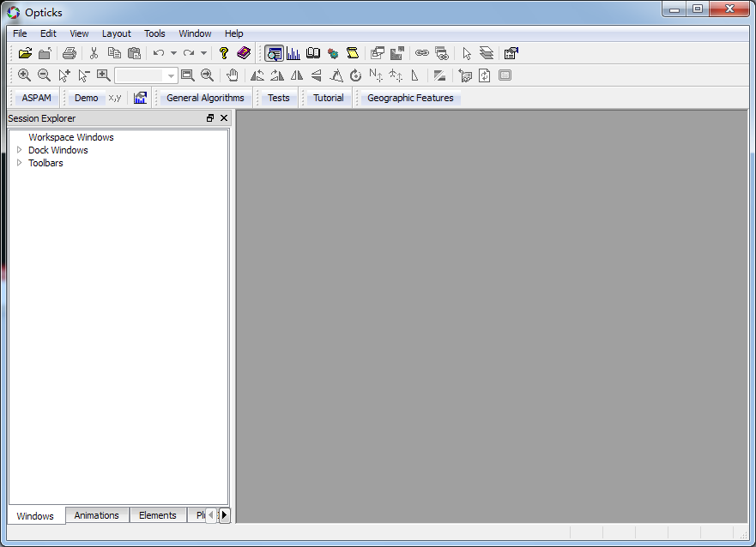This screenshot has width=756, height=547.
Task: Expand the Dock Windows tree node
Action: point(20,150)
